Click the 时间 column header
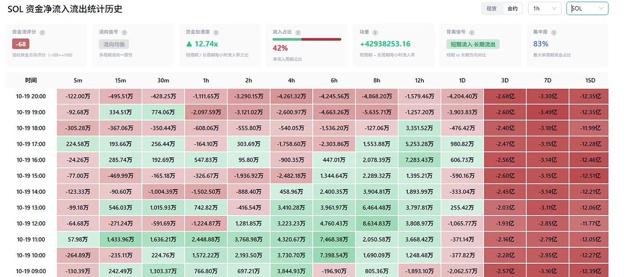 click(31, 80)
